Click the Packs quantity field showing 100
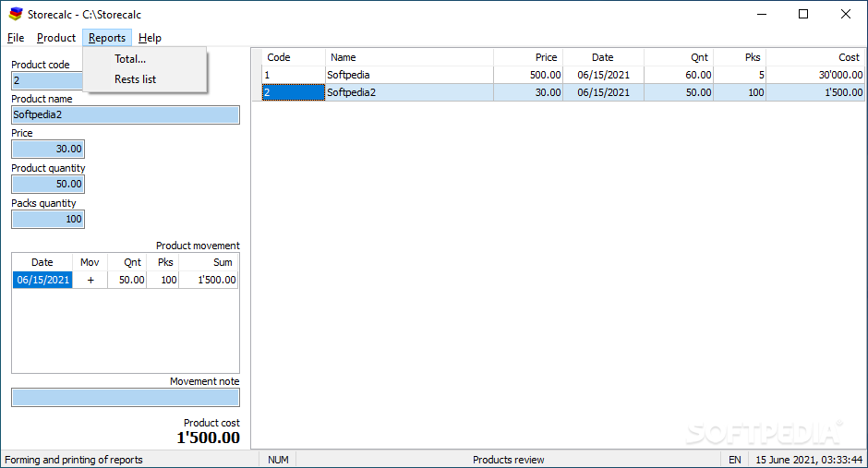 [48, 219]
